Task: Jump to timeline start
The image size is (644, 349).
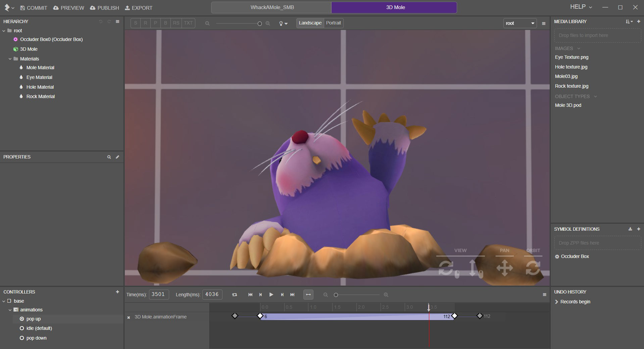Action: (x=250, y=295)
